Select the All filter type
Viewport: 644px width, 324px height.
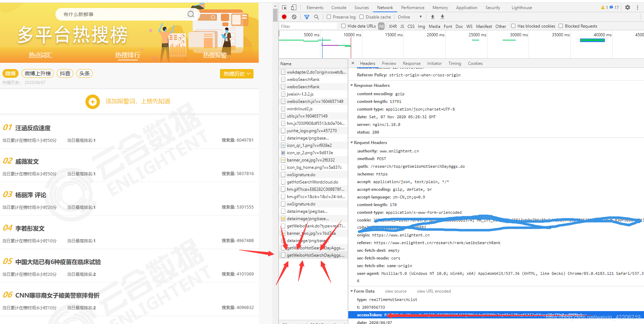click(x=381, y=26)
